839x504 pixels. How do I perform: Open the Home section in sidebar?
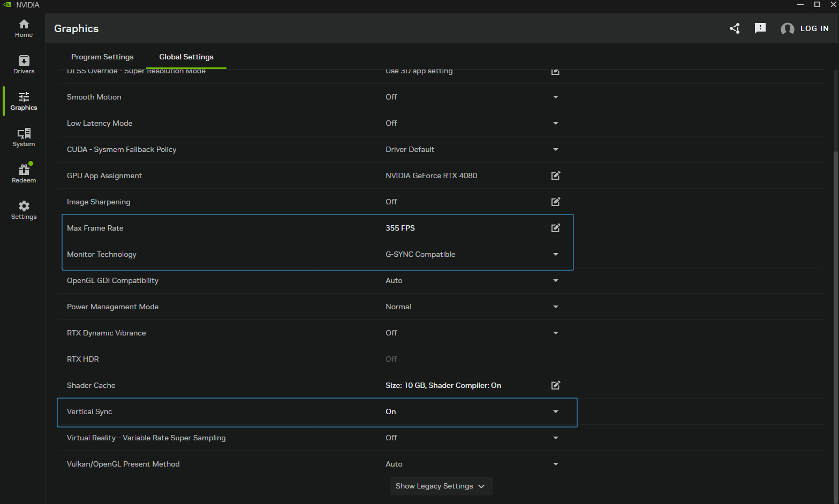coord(24,28)
